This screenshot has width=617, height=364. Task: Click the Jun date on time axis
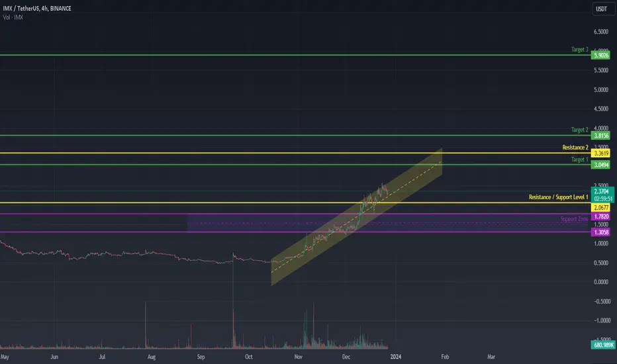point(54,357)
